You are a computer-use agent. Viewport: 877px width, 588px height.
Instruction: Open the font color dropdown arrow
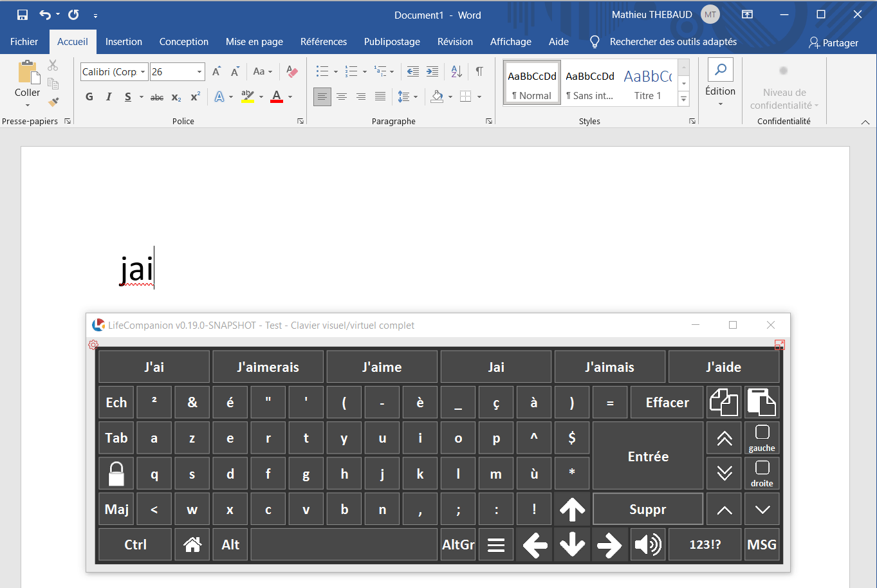click(290, 97)
